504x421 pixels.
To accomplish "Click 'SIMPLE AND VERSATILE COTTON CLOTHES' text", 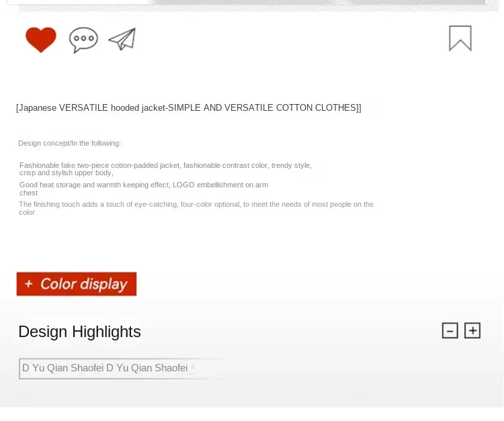I will point(262,107).
